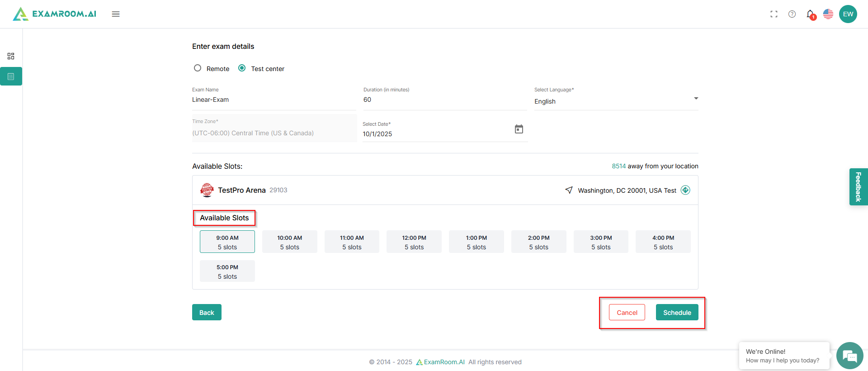Open the help question mark icon
The image size is (868, 371).
[792, 14]
